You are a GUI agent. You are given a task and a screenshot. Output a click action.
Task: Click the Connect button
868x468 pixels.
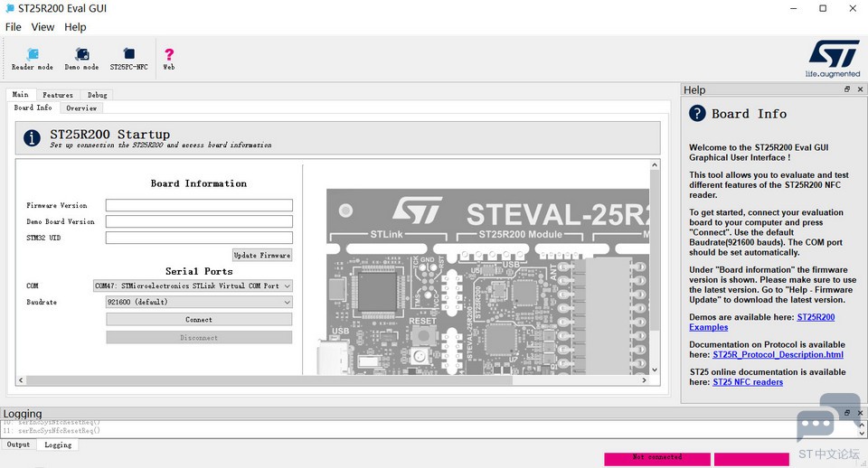199,320
